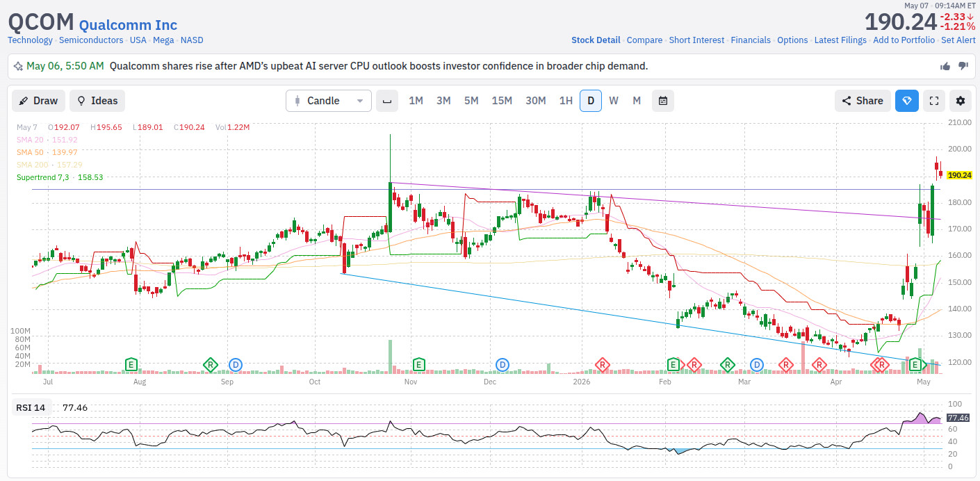Image resolution: width=980 pixels, height=481 pixels.
Task: Select the 3M timeframe
Action: pos(443,101)
